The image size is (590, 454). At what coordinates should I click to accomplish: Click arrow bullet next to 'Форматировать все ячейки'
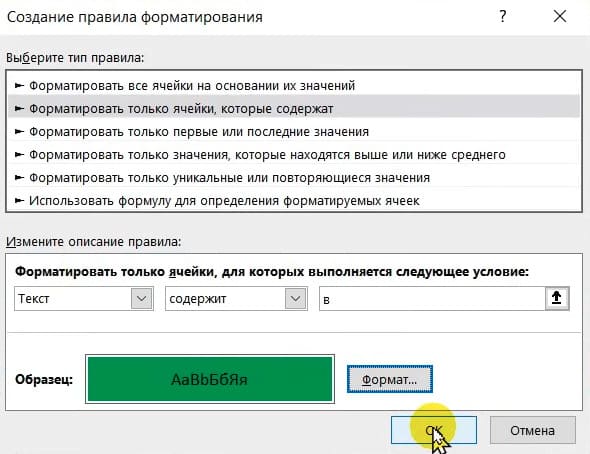pyautogui.click(x=19, y=86)
